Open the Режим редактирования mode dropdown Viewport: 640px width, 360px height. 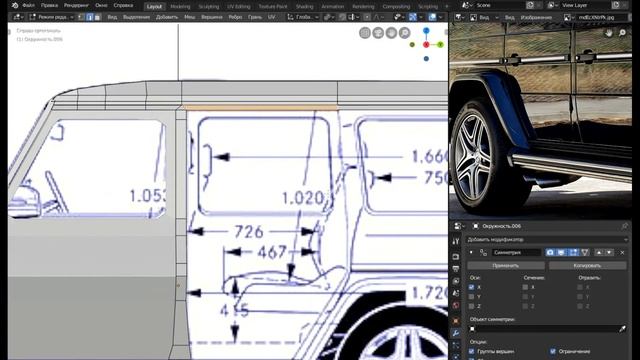pos(51,17)
